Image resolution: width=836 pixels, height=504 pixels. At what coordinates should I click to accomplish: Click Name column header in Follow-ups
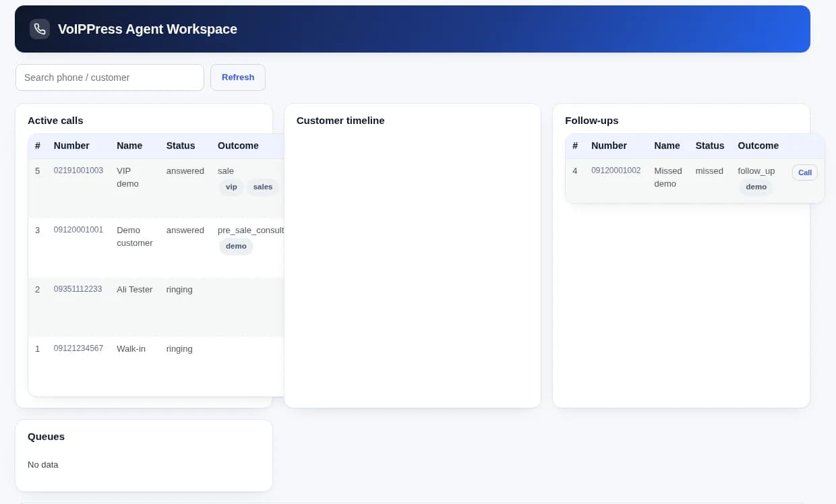(x=667, y=146)
